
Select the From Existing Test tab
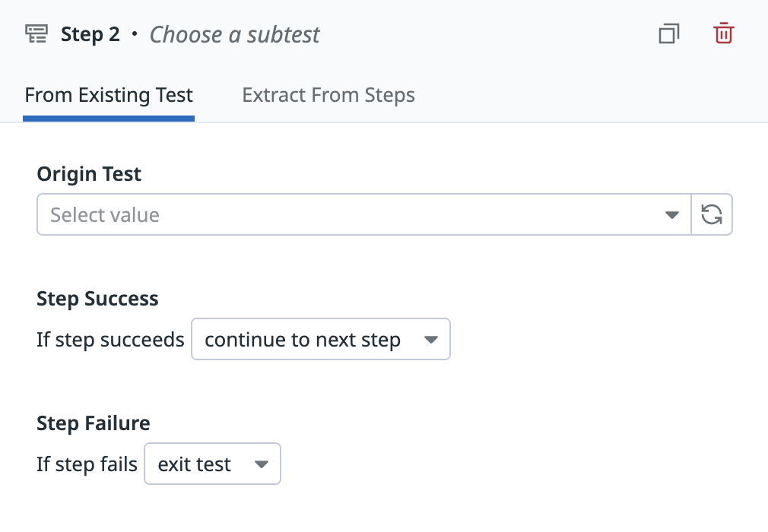click(108, 94)
